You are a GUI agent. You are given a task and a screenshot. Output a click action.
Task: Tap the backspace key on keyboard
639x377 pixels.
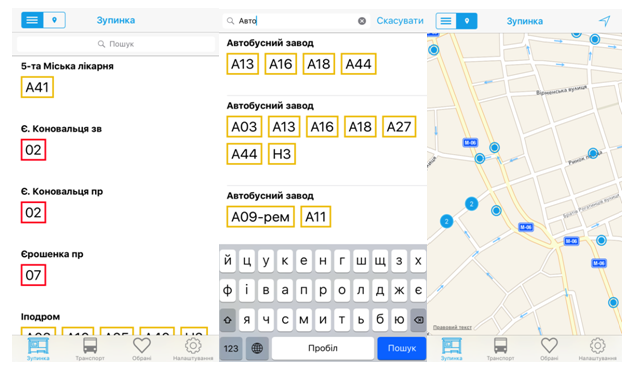tap(418, 320)
